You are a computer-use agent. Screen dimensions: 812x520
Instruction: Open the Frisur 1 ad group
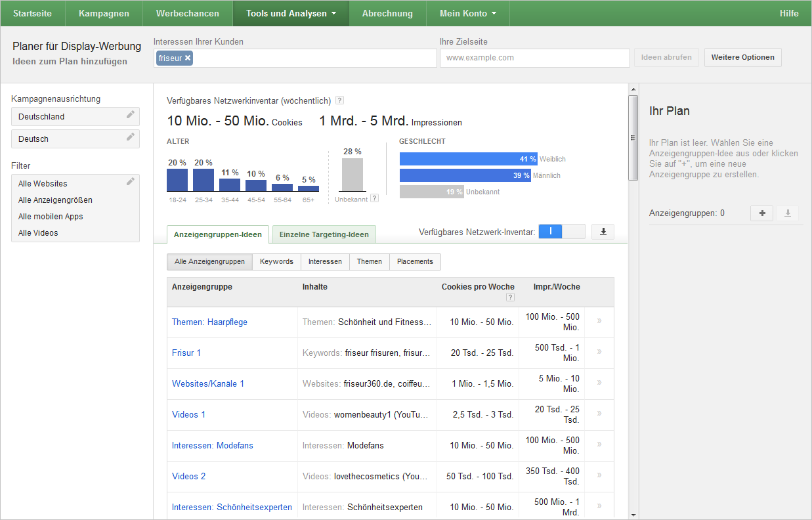point(186,353)
